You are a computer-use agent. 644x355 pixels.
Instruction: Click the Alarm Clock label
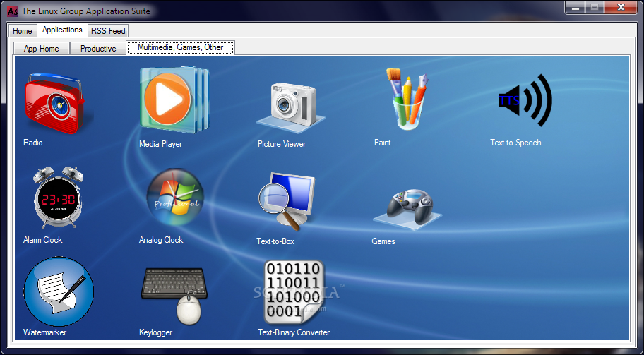pyautogui.click(x=42, y=240)
